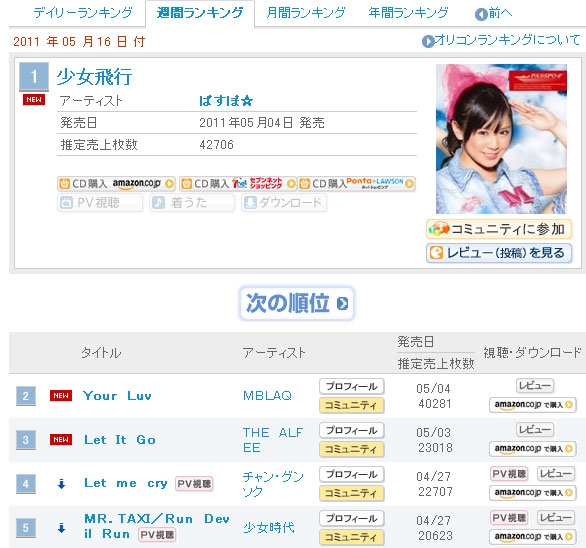Click the 着うた button
Viewport: 586px width, 548px height.
(x=192, y=203)
